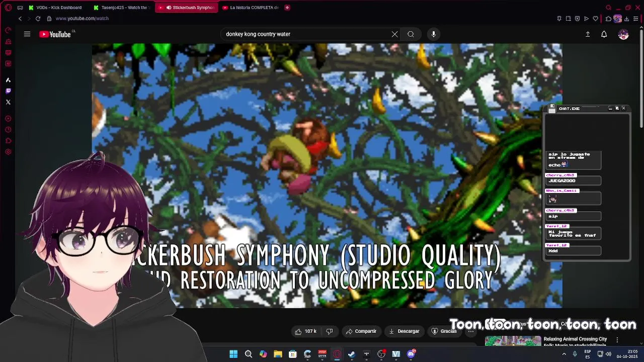Switch ESP ES keyboard language
The height and width of the screenshot is (362, 644).
[588, 354]
